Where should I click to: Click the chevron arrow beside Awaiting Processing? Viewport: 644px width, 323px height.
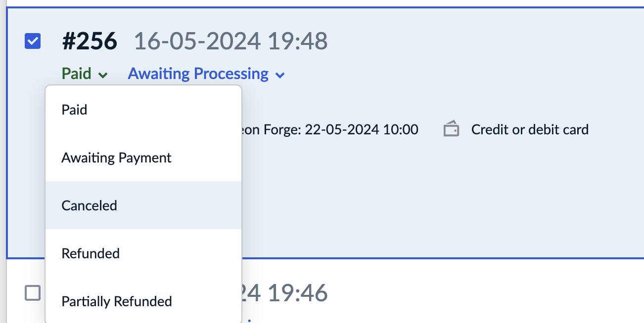(280, 75)
